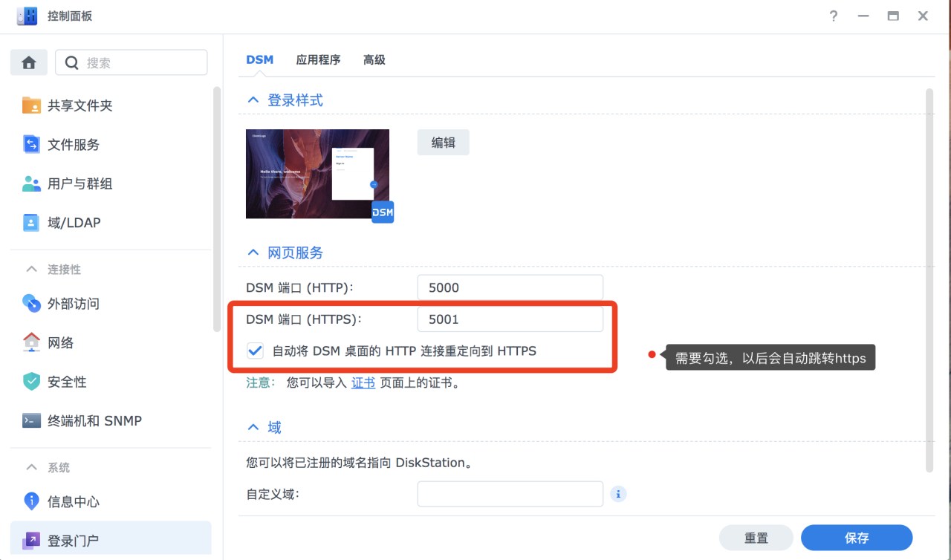Click the custom domain info icon
The width and height of the screenshot is (951, 560).
click(x=618, y=494)
